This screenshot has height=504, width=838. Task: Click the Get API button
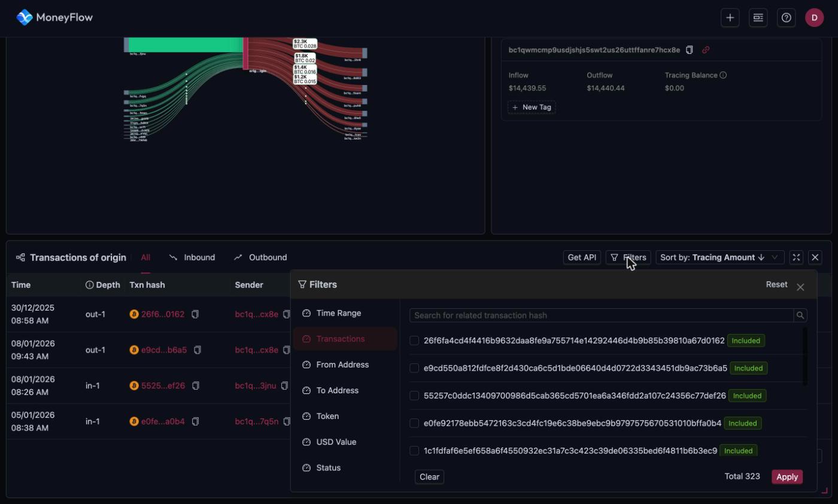click(582, 257)
